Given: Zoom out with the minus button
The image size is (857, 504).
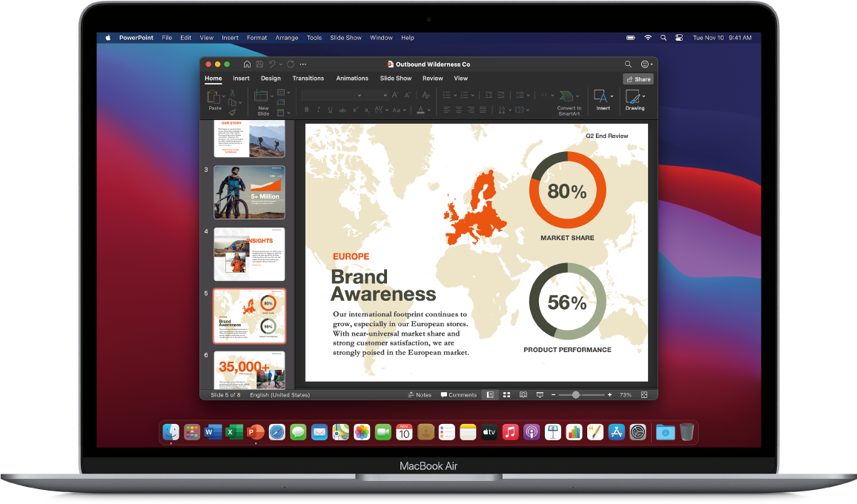Looking at the screenshot, I should coord(553,394).
